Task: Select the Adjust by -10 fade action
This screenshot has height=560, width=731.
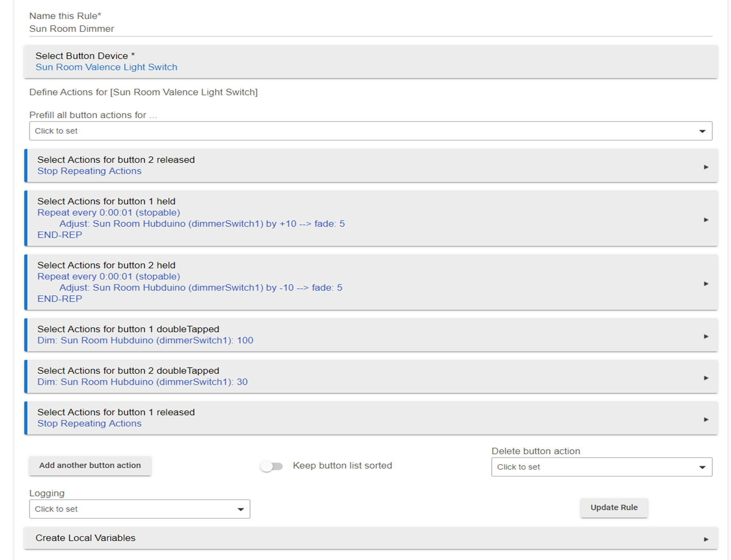Action: pyautogui.click(x=201, y=288)
